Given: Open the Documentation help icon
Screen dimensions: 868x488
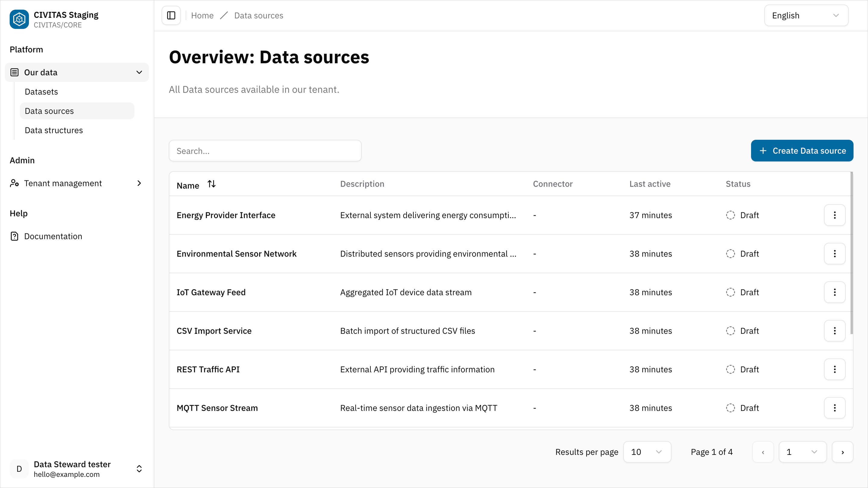Looking at the screenshot, I should pyautogui.click(x=14, y=236).
